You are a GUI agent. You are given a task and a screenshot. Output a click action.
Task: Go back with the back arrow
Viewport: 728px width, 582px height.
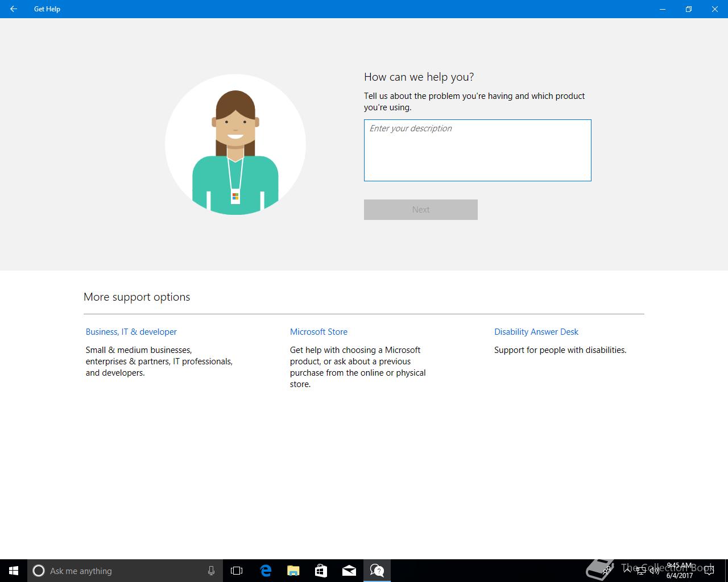tap(13, 9)
